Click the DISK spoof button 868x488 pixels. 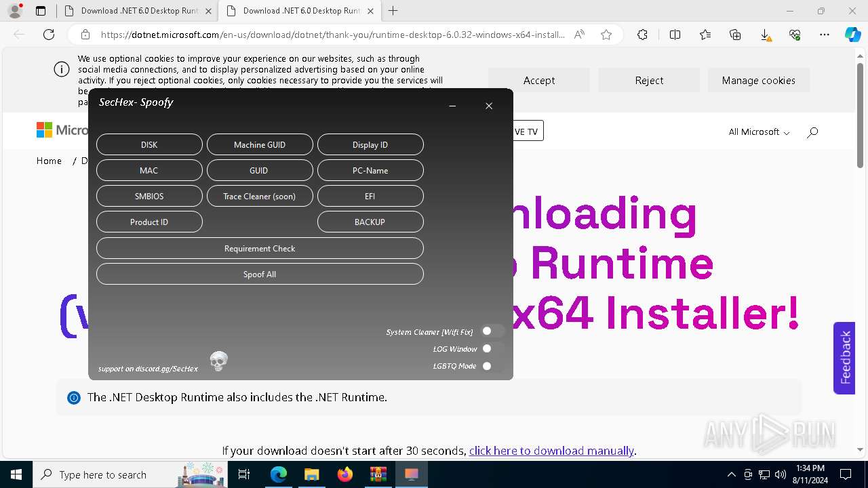coord(149,144)
